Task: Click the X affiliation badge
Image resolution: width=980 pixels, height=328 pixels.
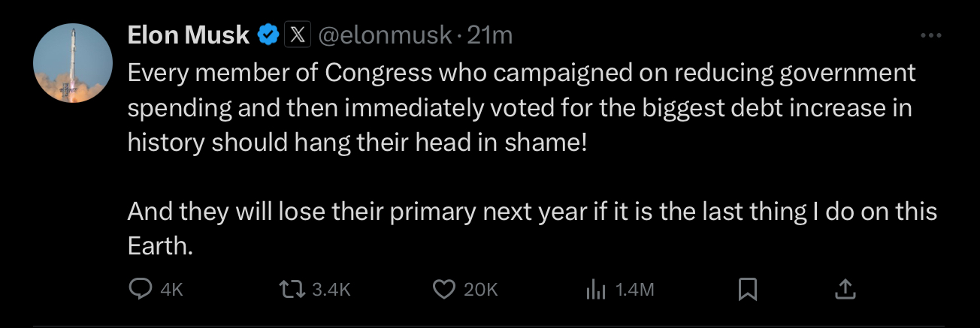Action: click(x=297, y=35)
